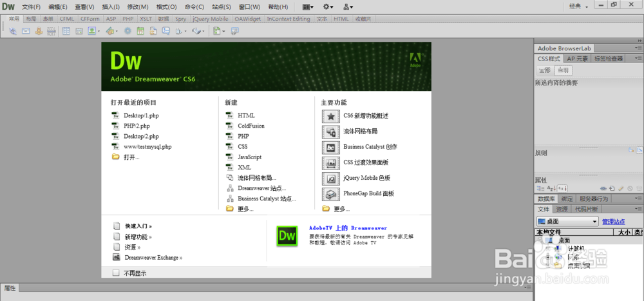Open CS6 新增功能概述 feature video
The height and width of the screenshot is (301, 644).
pyautogui.click(x=366, y=116)
